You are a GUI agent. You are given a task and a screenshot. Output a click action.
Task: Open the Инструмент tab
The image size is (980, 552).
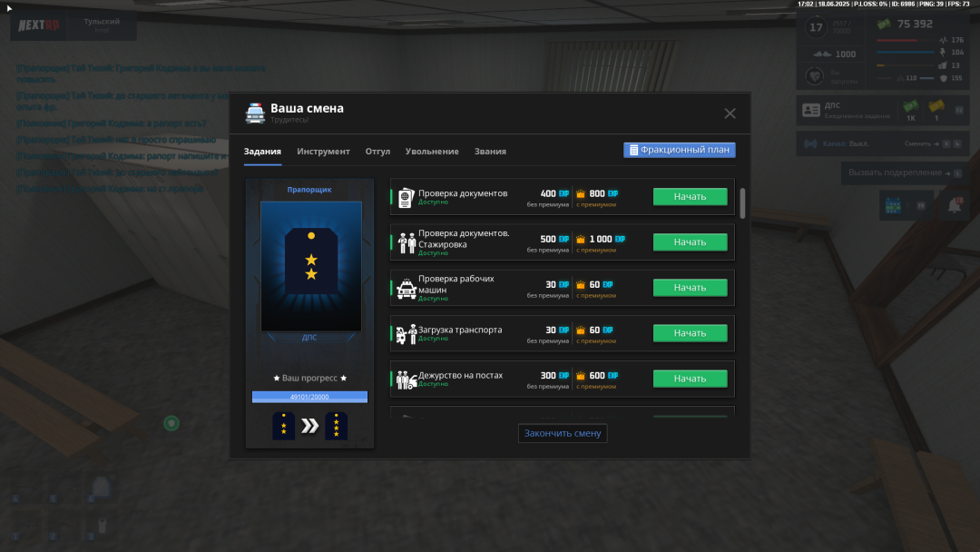(x=323, y=152)
